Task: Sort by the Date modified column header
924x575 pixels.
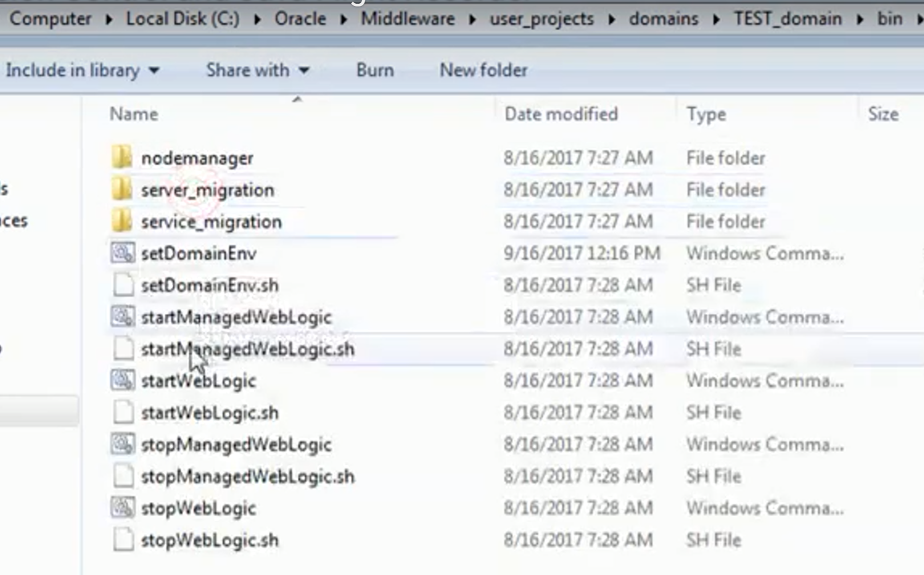Action: (561, 115)
